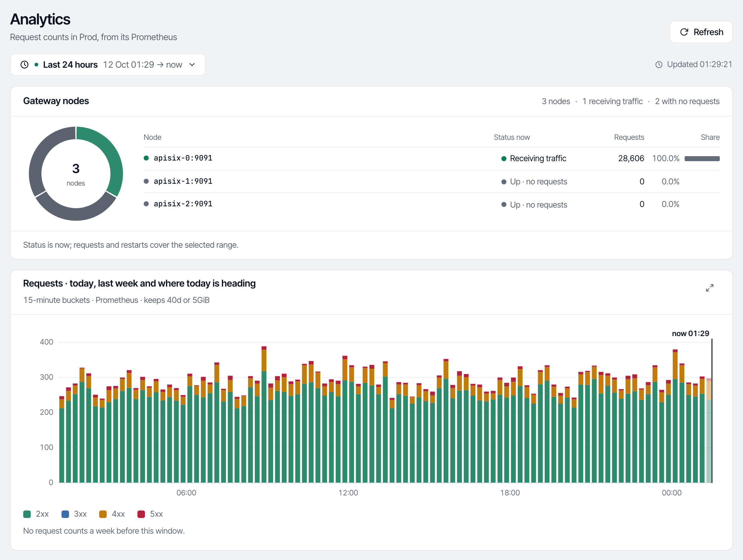Toggle the 4xx legend series
The width and height of the screenshot is (743, 560).
pyautogui.click(x=112, y=514)
